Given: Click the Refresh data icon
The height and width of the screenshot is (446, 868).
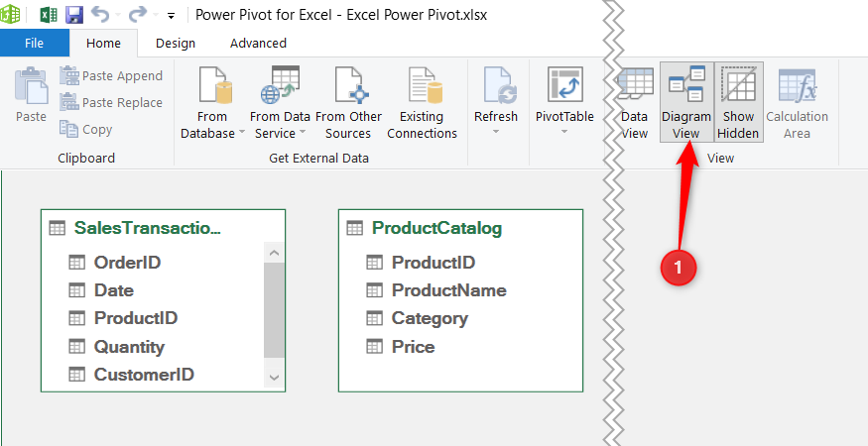Looking at the screenshot, I should coord(500,86).
